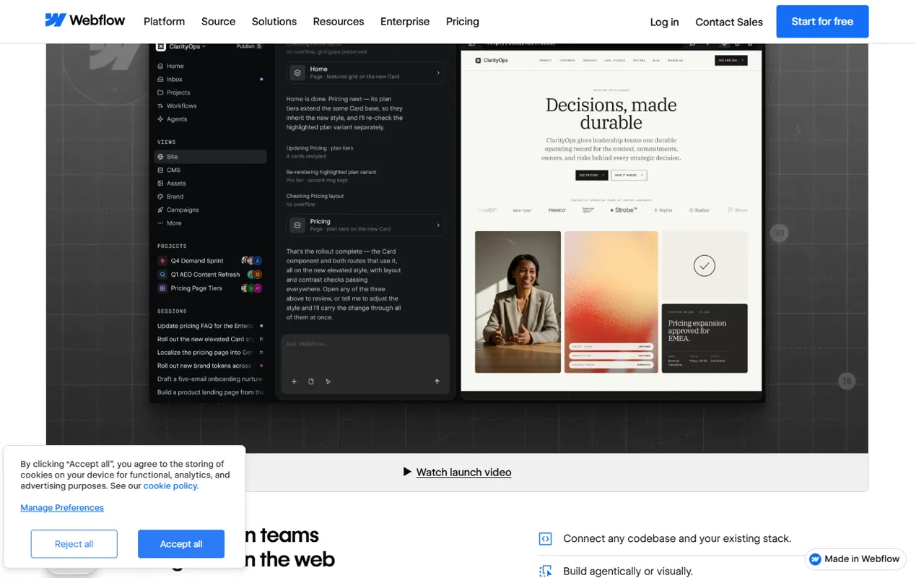The width and height of the screenshot is (924, 578).
Task: Expand the More item under Views
Action: pyautogui.click(x=170, y=223)
